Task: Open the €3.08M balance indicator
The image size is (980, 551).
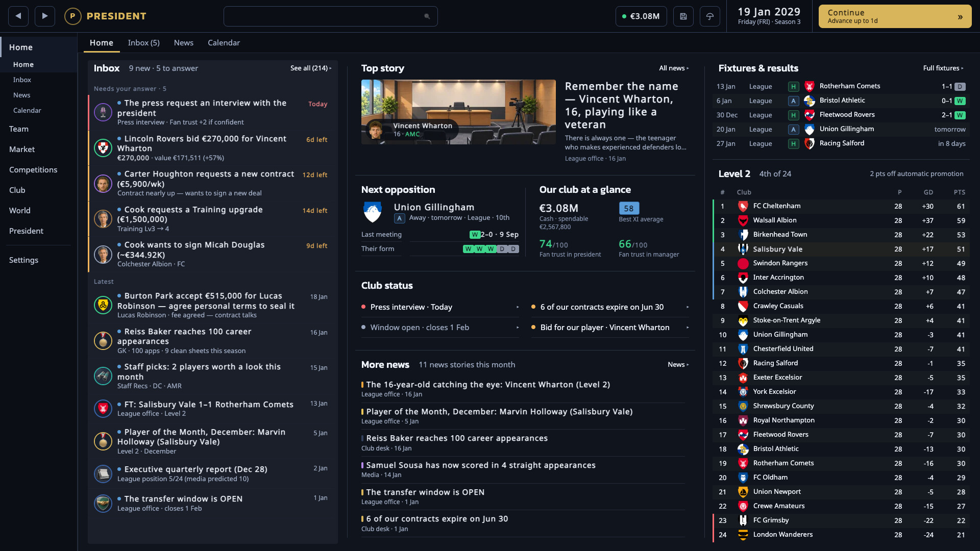Action: coord(641,16)
